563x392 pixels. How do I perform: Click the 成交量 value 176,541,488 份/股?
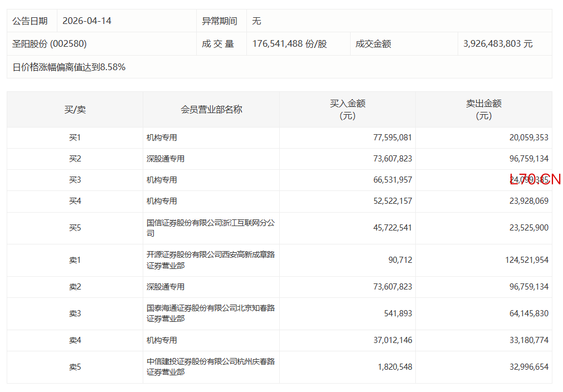[x=289, y=43]
